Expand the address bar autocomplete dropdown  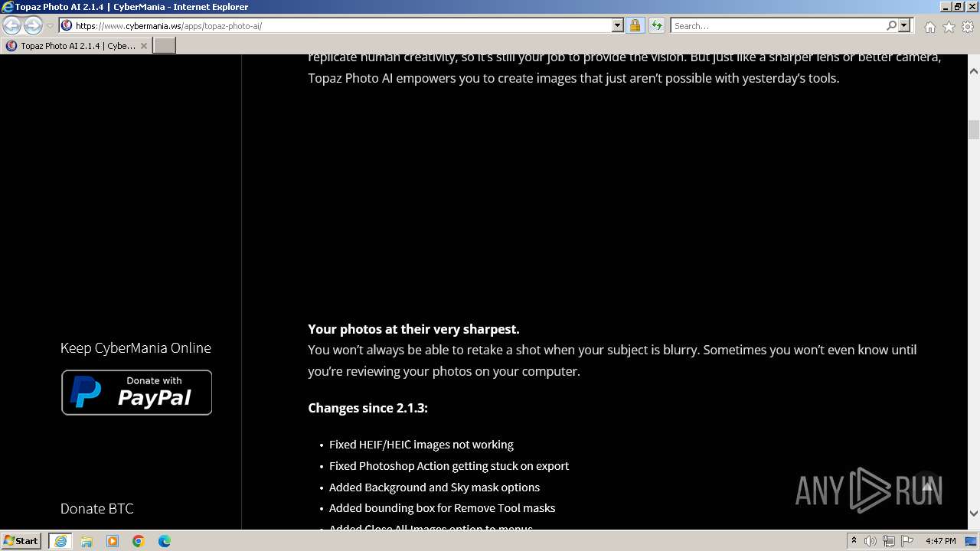[618, 25]
